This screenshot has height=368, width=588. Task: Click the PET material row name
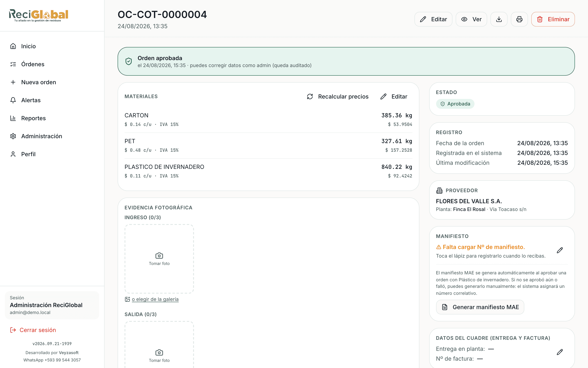pos(130,141)
